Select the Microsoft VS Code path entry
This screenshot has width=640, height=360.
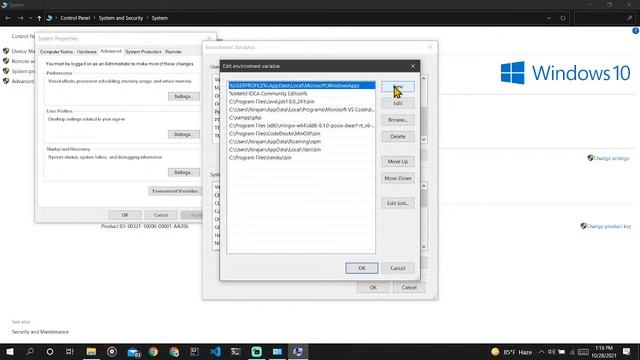[302, 109]
